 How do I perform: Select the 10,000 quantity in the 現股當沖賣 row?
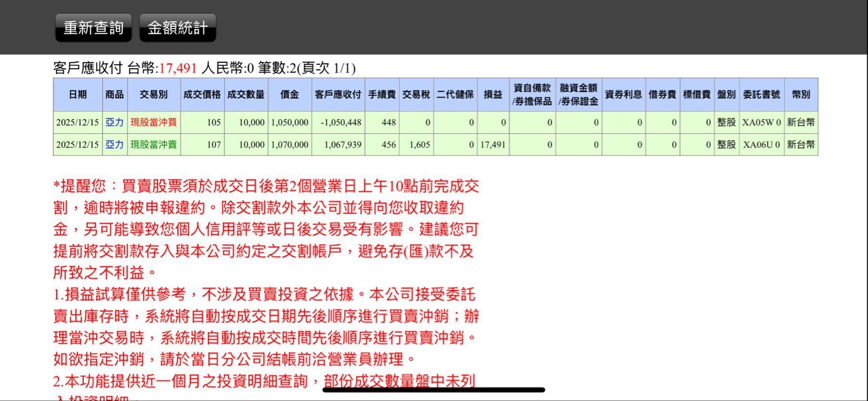246,145
